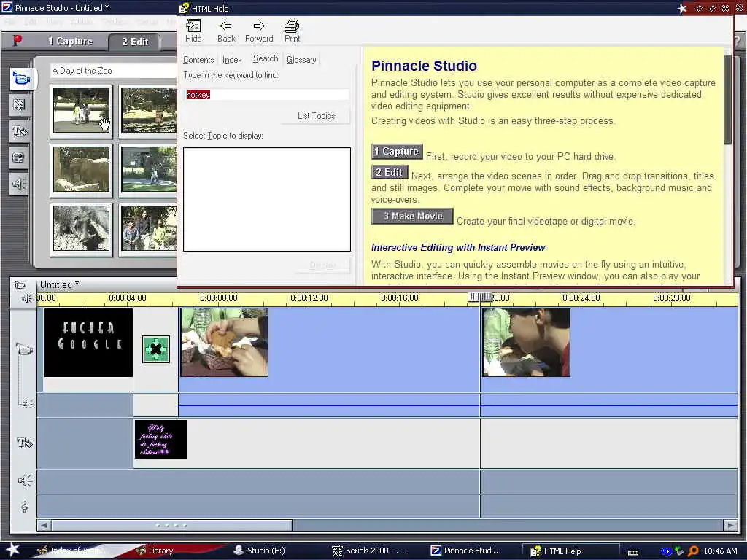
Task: Click the List Topics button
Action: tap(316, 116)
